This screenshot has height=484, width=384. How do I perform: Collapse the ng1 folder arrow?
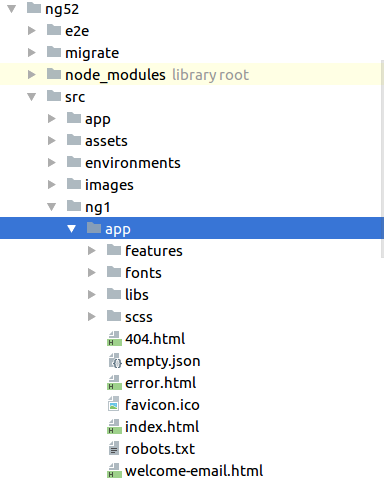[52, 207]
